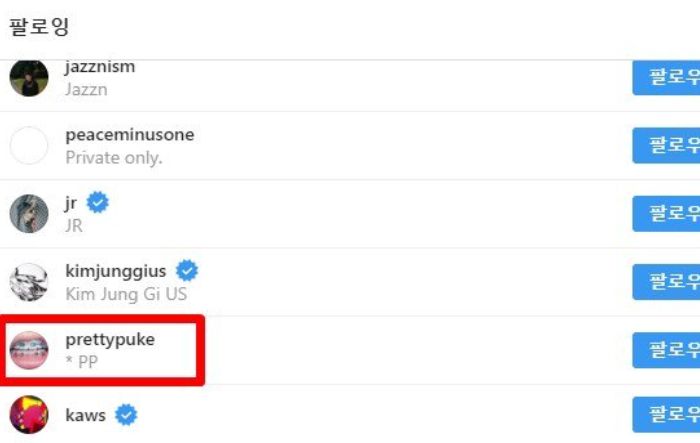Open the jazznism username link
Screen dimensions: 700x443
[100, 68]
